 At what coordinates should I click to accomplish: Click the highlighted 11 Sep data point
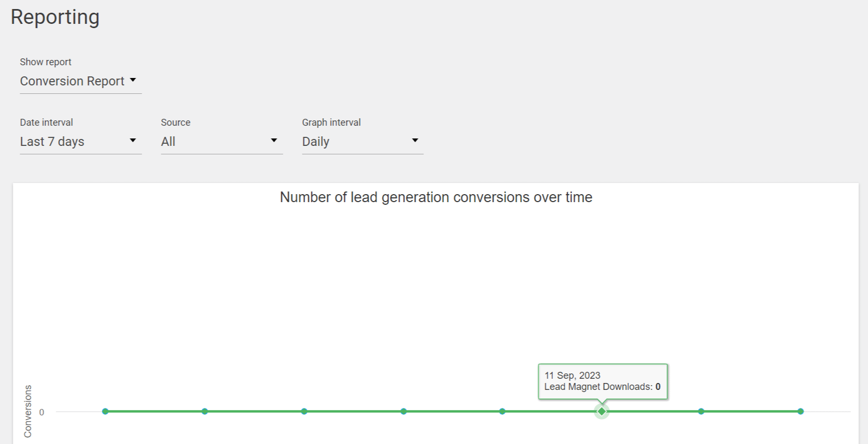[x=602, y=411]
